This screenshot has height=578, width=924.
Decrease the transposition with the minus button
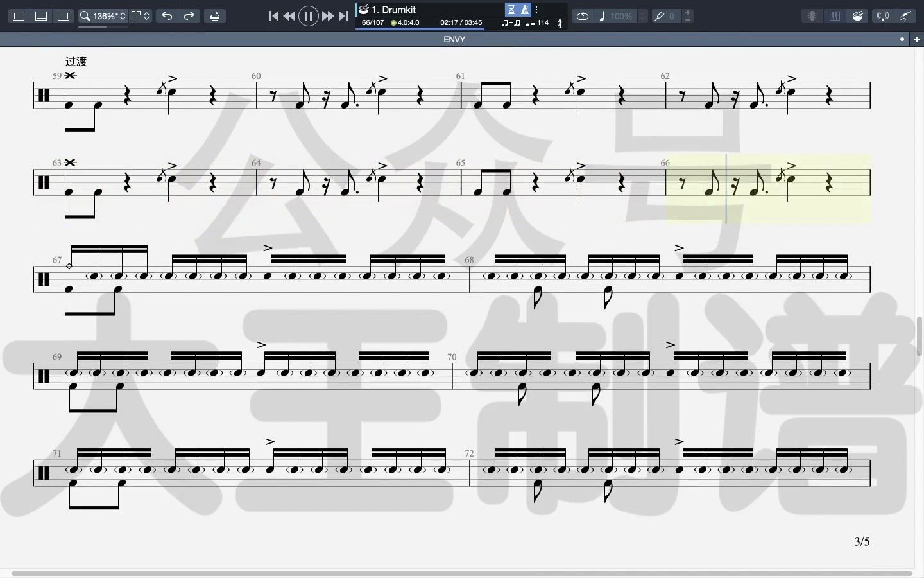(688, 20)
